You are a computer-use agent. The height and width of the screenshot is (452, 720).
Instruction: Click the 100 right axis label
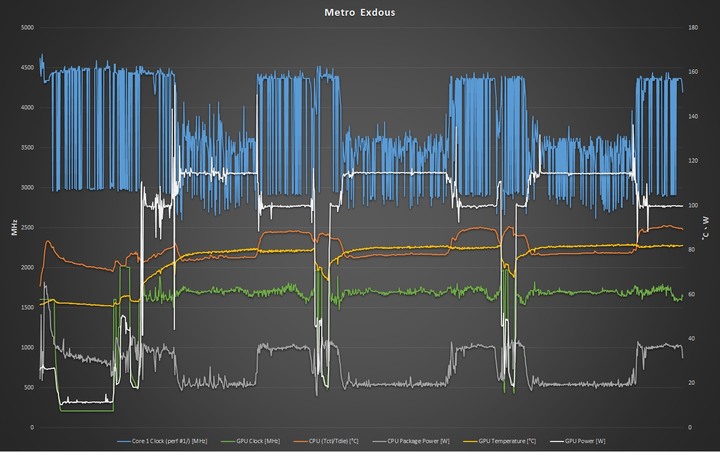[693, 205]
